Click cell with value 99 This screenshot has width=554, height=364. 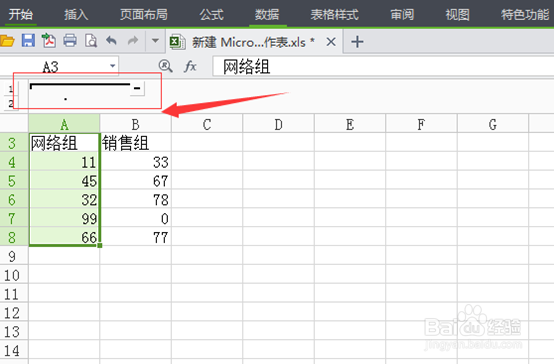pos(64,218)
